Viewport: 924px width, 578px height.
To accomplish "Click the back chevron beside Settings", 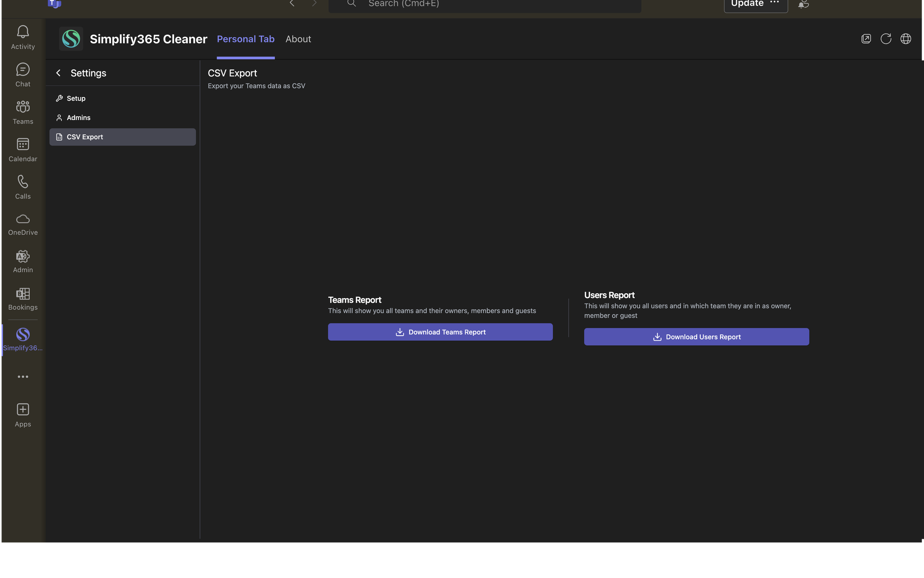I will coord(58,73).
